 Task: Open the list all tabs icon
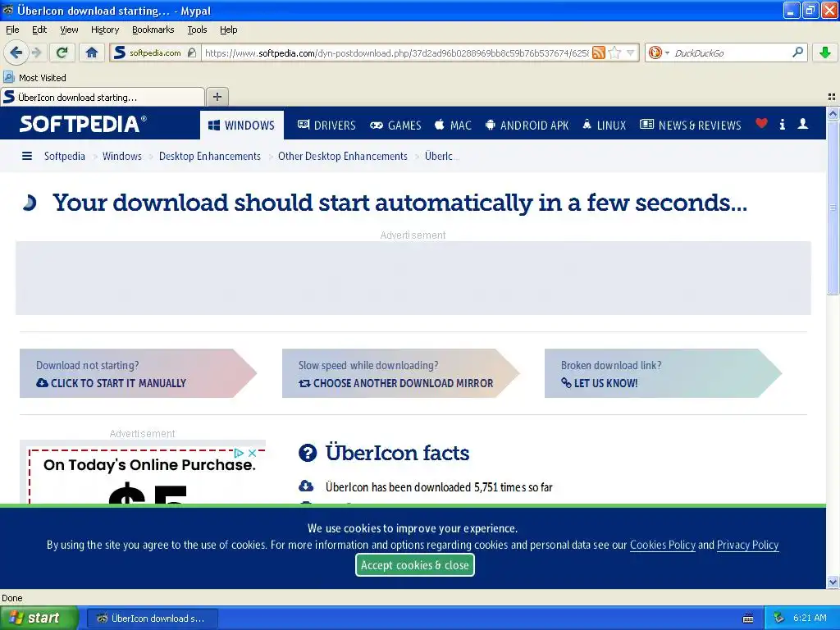pyautogui.click(x=832, y=97)
